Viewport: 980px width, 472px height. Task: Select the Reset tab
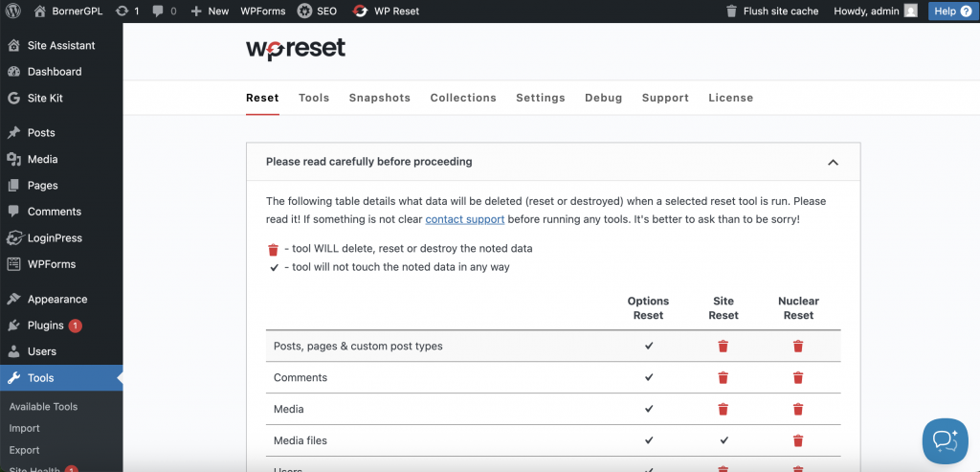pyautogui.click(x=262, y=98)
